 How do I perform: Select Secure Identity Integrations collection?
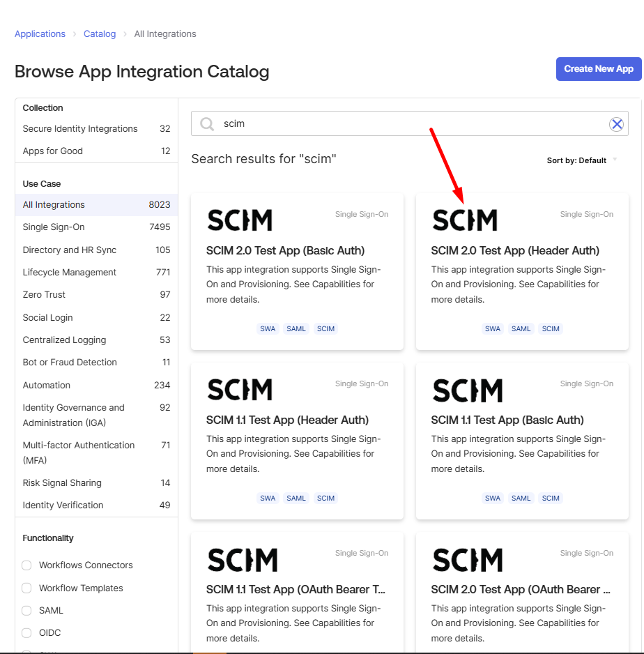click(x=96, y=128)
